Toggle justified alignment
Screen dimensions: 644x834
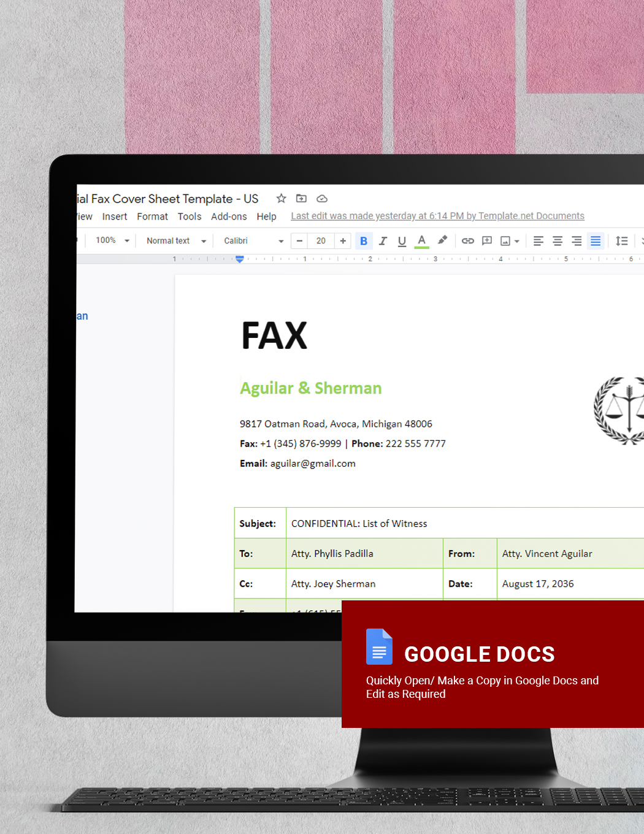coord(595,240)
